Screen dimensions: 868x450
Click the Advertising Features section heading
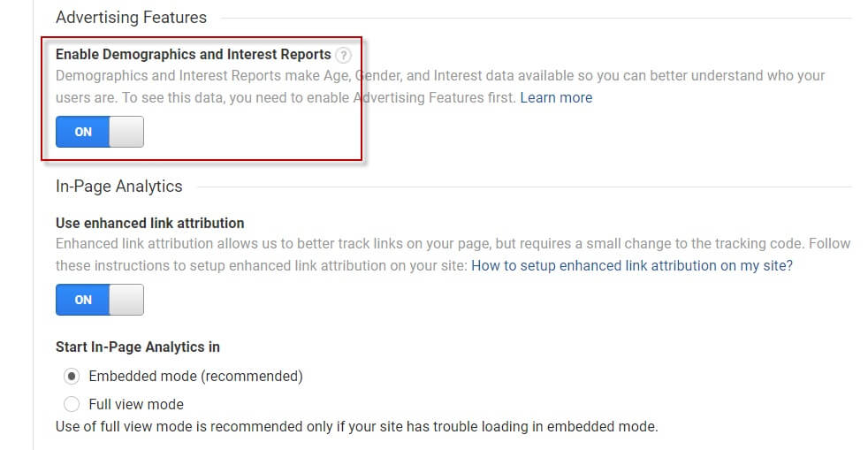(x=131, y=18)
